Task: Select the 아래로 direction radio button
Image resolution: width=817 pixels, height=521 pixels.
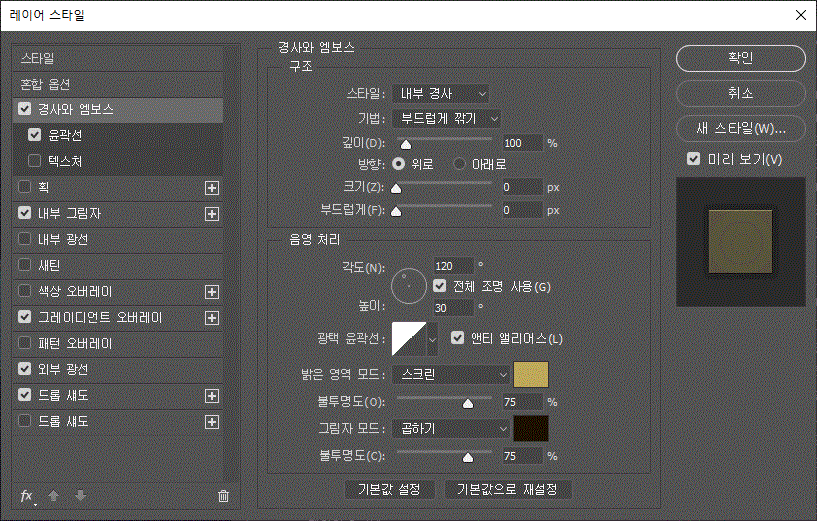Action: pos(459,164)
